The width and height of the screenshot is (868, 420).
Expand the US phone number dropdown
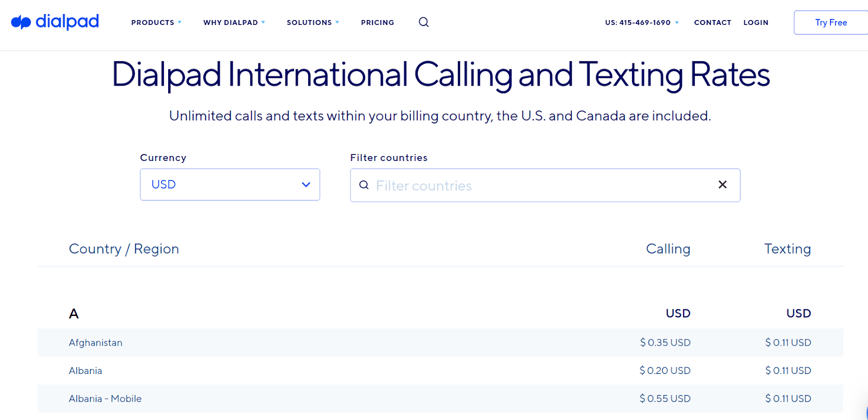click(642, 22)
